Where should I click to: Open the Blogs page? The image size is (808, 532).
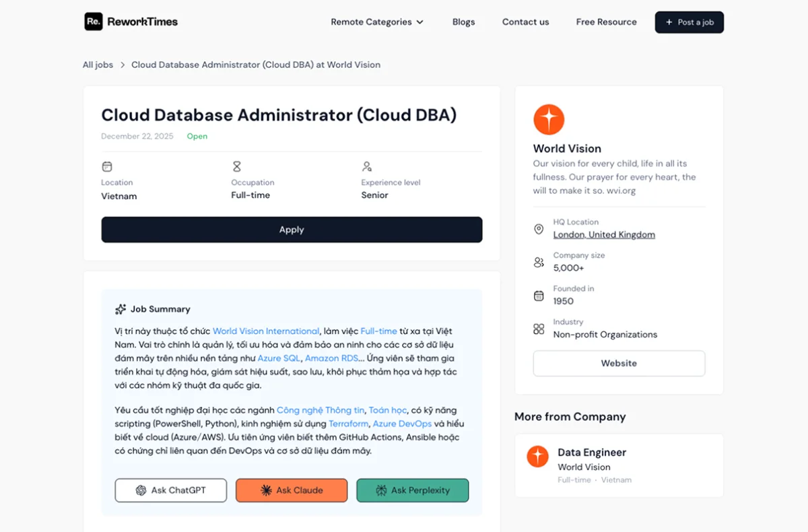(463, 22)
